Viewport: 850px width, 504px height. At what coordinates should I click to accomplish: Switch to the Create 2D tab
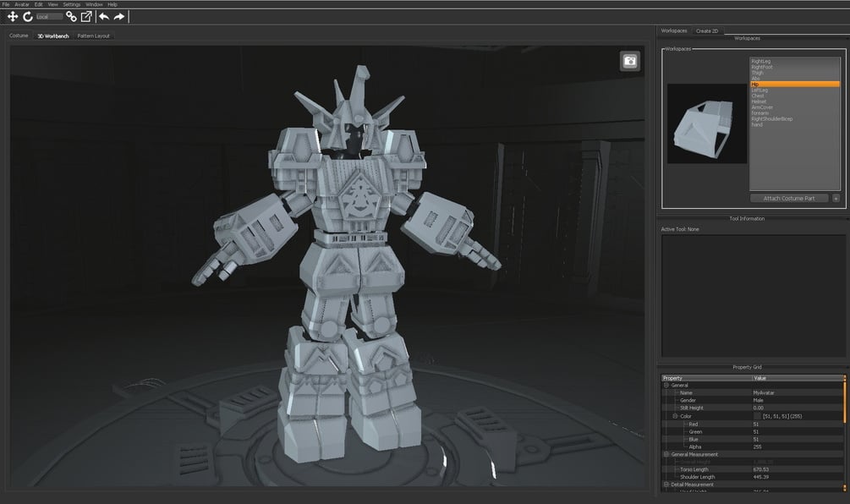tap(707, 31)
